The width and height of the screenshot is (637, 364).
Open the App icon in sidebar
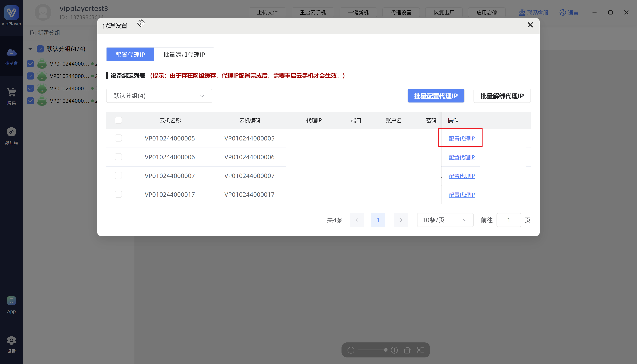(11, 301)
